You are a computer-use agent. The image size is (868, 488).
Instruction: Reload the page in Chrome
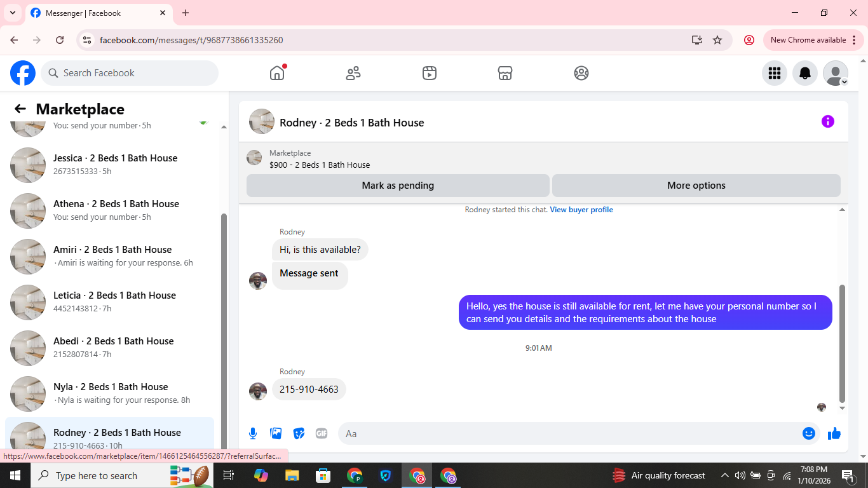60,40
